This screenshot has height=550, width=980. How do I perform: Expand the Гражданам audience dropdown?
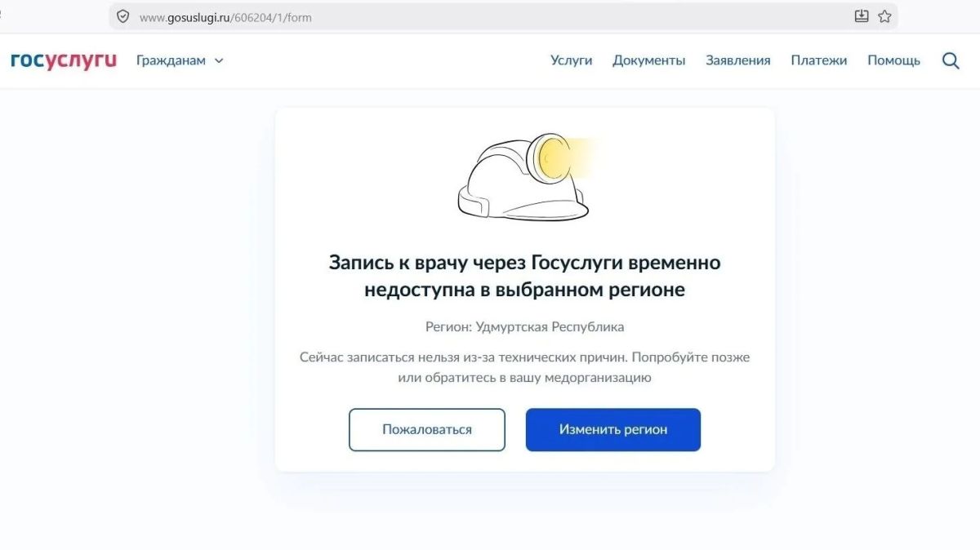[180, 60]
